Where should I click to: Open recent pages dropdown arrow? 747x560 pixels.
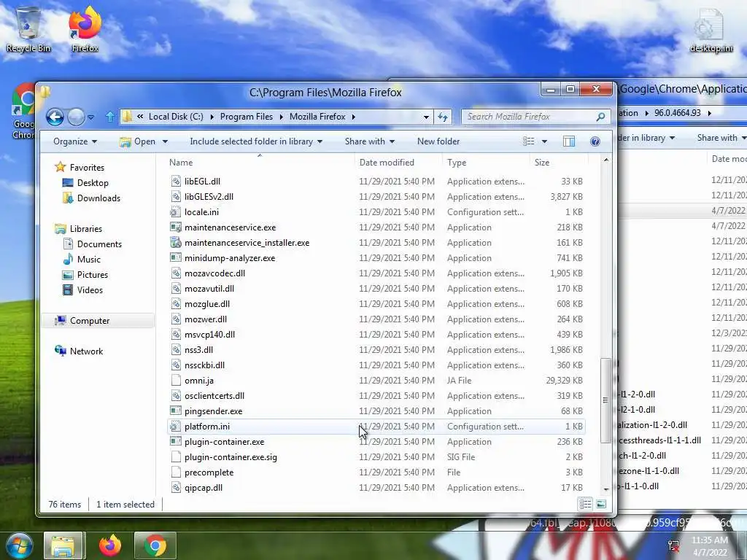91,117
